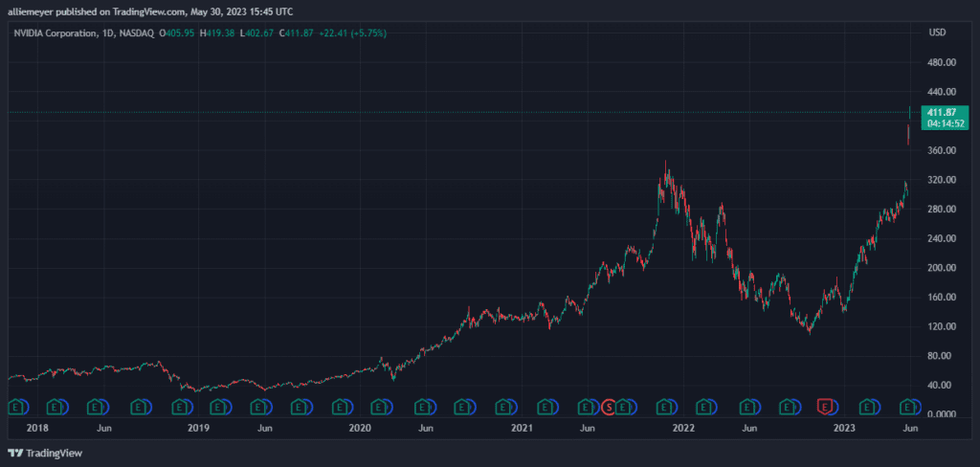Click the 160.00 price axis label
Image resolution: width=980 pixels, height=467 pixels.
[942, 298]
